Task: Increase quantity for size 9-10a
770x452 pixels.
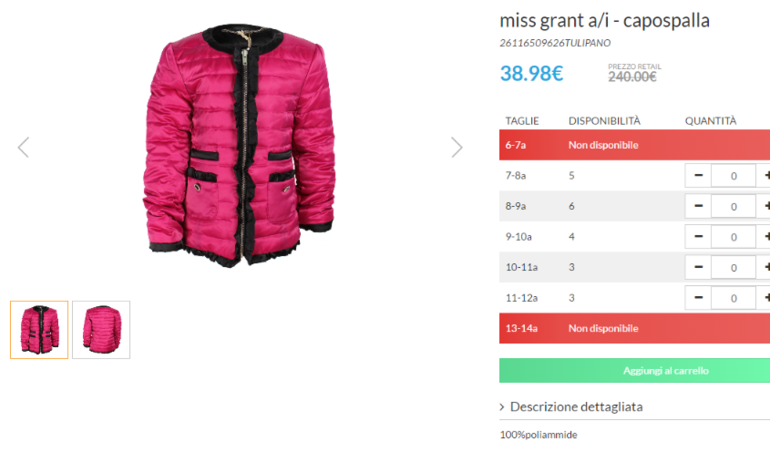Action: (764, 236)
